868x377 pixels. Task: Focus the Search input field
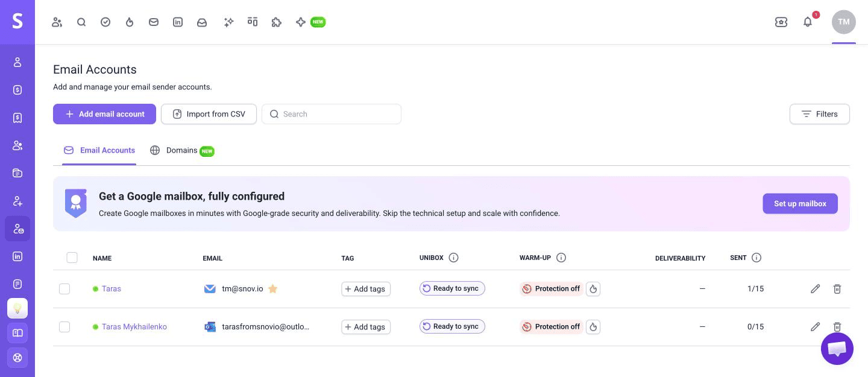coord(332,114)
